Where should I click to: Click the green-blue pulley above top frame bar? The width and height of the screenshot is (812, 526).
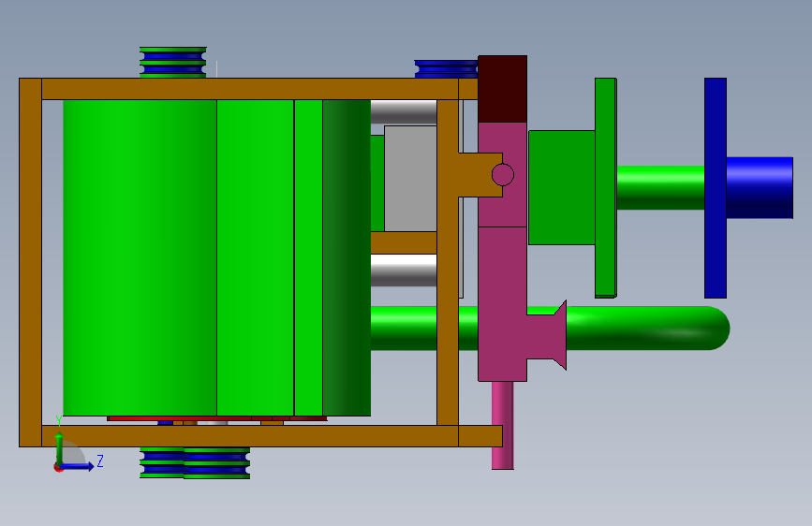click(173, 62)
